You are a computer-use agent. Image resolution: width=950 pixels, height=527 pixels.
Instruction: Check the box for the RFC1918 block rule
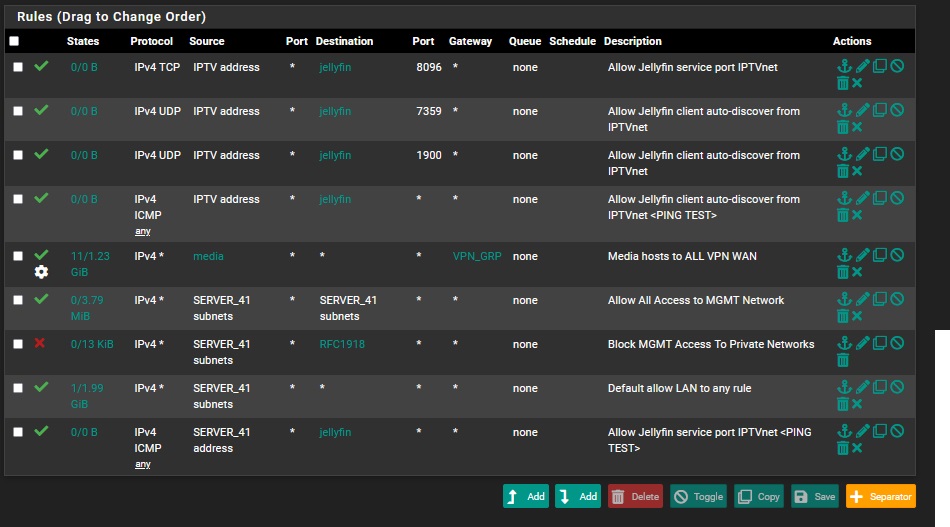coord(18,344)
